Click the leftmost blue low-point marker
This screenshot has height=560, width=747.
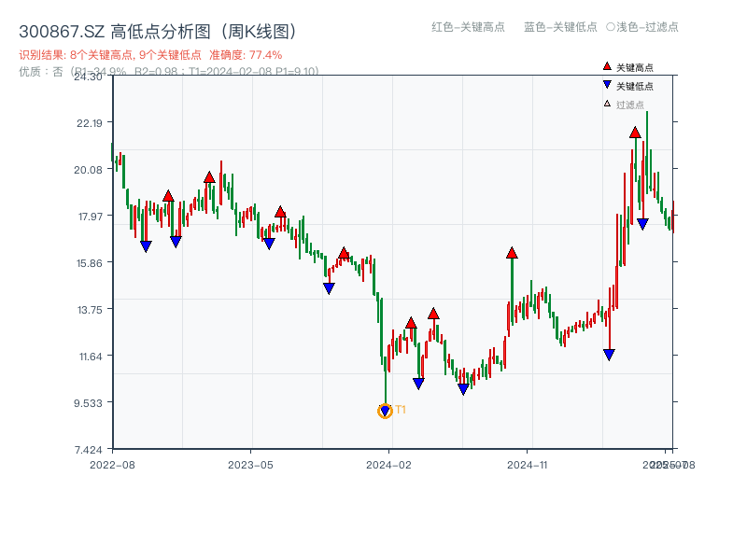146,246
